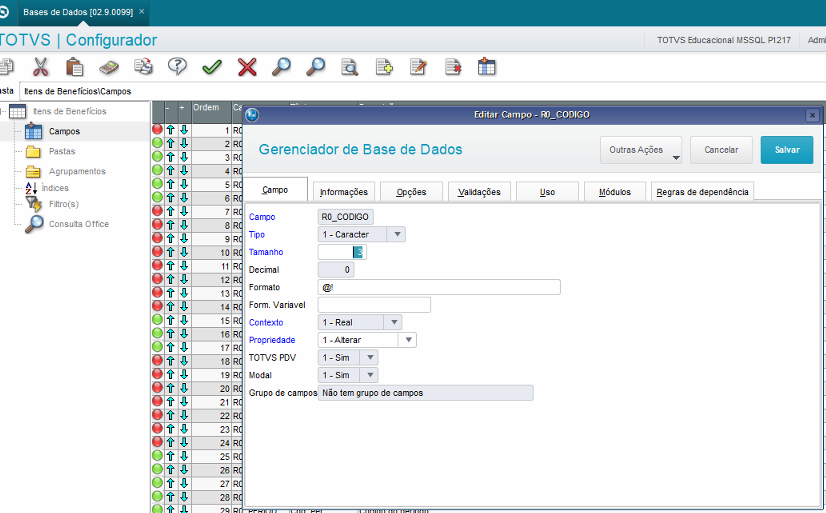Switch to Regras de dependência tab

coord(702,192)
